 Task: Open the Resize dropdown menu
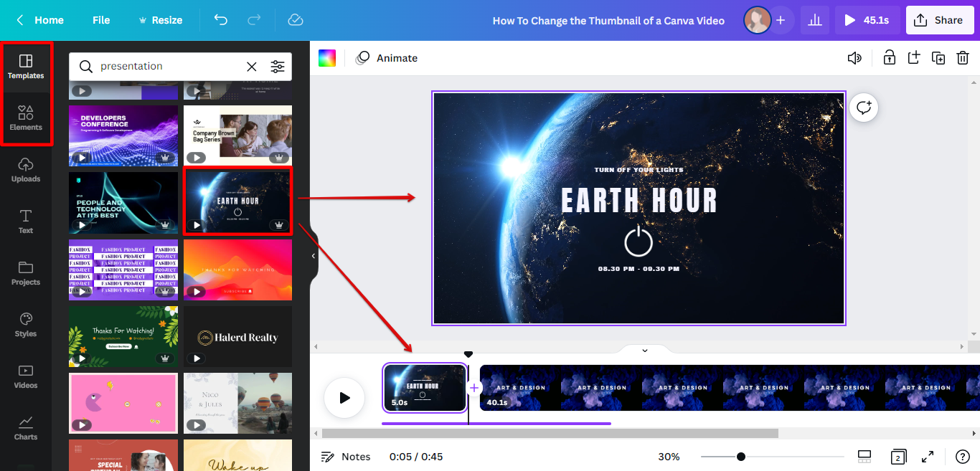160,20
